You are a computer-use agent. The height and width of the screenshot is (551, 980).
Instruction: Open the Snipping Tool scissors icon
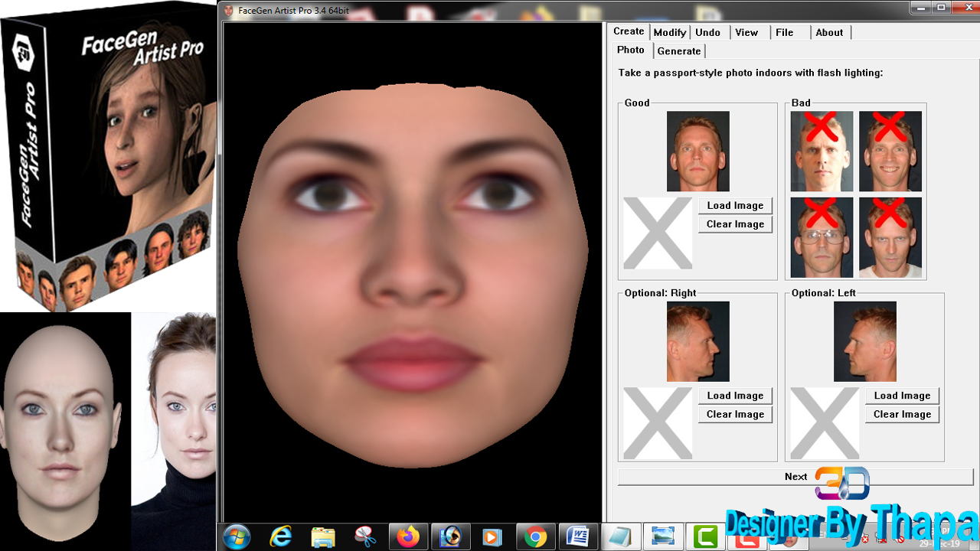tap(366, 537)
